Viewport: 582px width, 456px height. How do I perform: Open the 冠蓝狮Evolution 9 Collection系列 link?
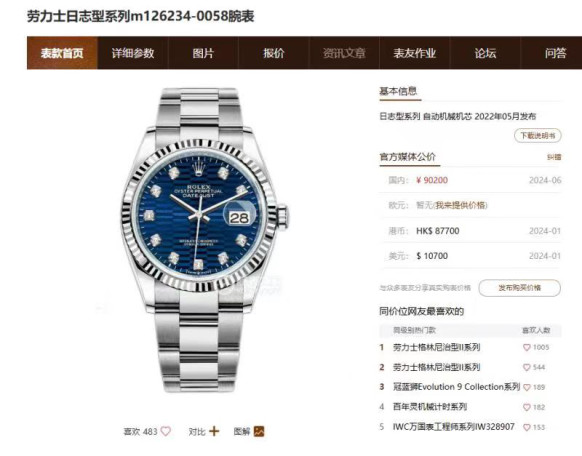click(x=457, y=387)
